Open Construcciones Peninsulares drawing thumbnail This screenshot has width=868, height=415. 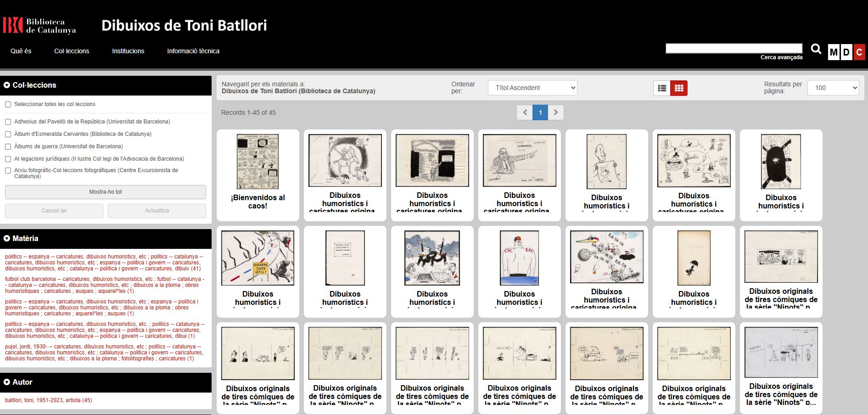[x=432, y=160]
